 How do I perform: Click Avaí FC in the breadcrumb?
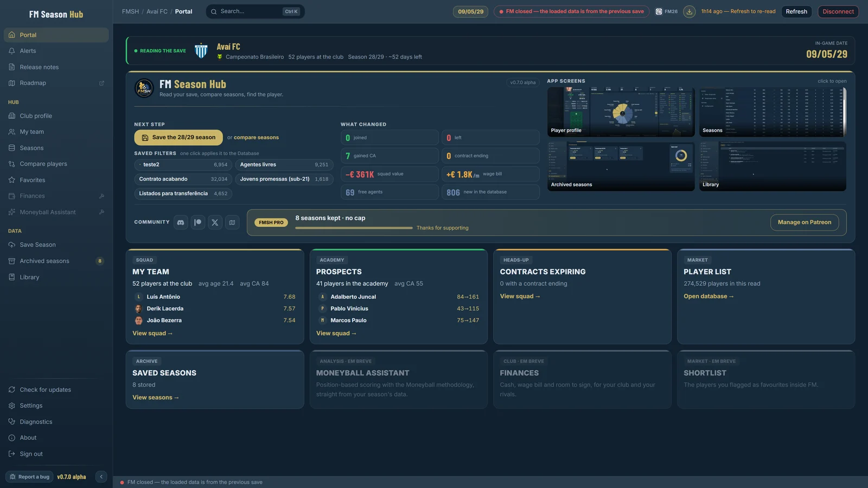[x=157, y=11]
